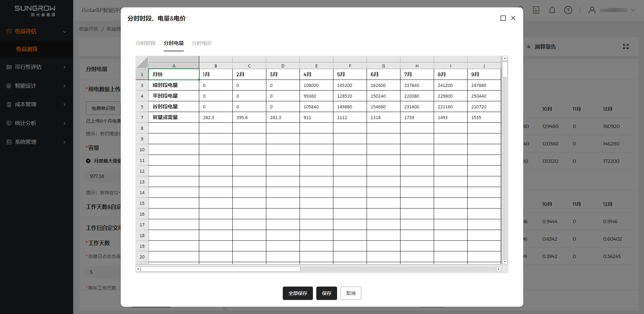This screenshot has height=314, width=644.
Task: Select the 月度最大需量 radio button
Action: pos(88,161)
